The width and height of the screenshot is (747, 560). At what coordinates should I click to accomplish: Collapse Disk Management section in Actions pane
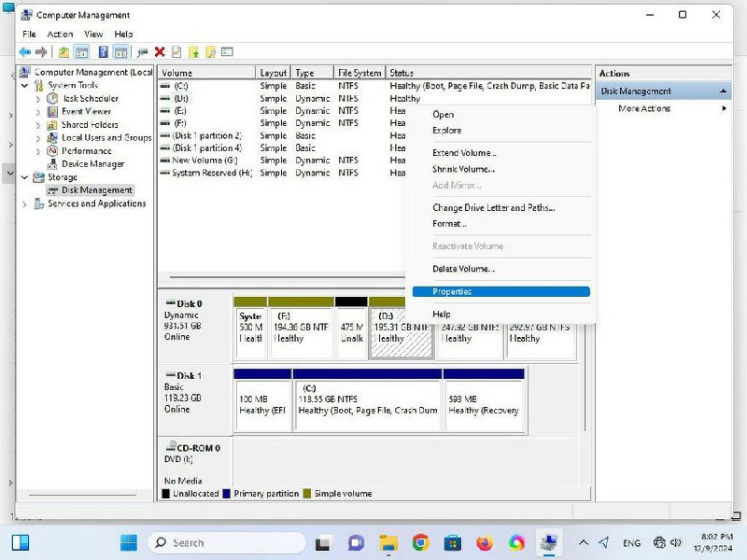click(x=723, y=91)
